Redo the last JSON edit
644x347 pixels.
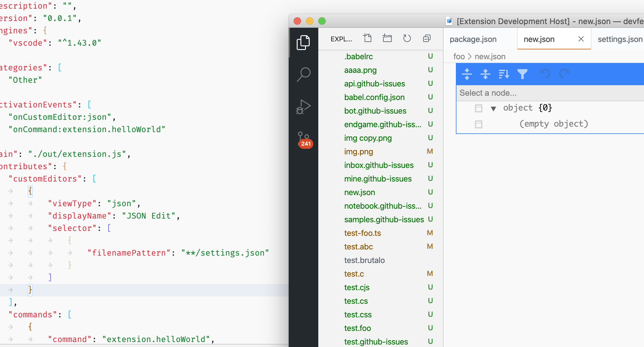tap(564, 74)
